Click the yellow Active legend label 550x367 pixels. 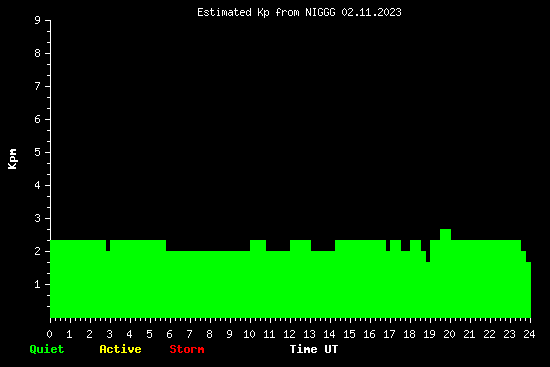pos(120,349)
